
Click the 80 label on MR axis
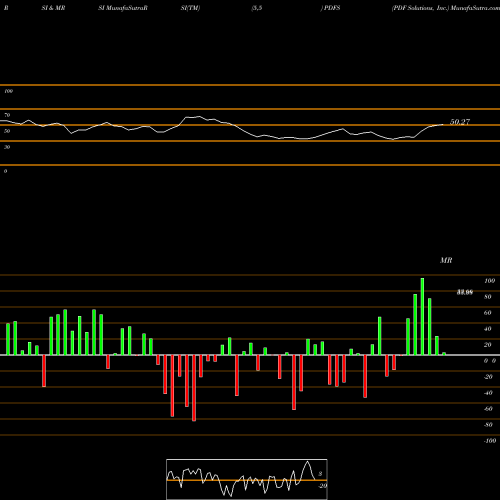(488, 297)
